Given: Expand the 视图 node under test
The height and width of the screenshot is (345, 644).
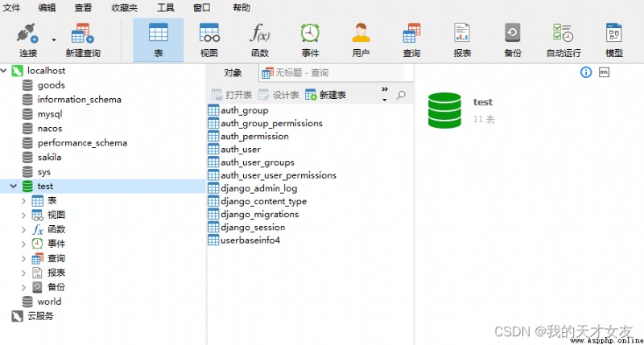Looking at the screenshot, I should 23,215.
